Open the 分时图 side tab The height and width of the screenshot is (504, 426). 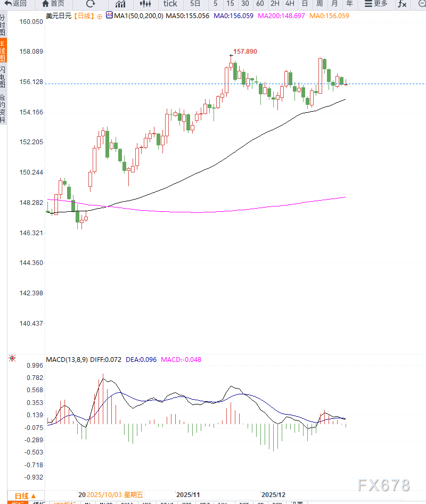click(x=3, y=25)
